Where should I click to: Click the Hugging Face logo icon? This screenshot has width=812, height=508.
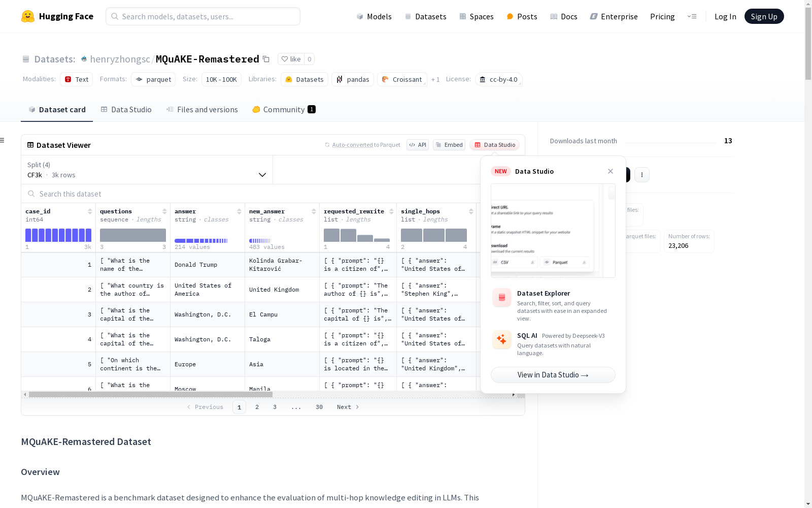click(28, 16)
